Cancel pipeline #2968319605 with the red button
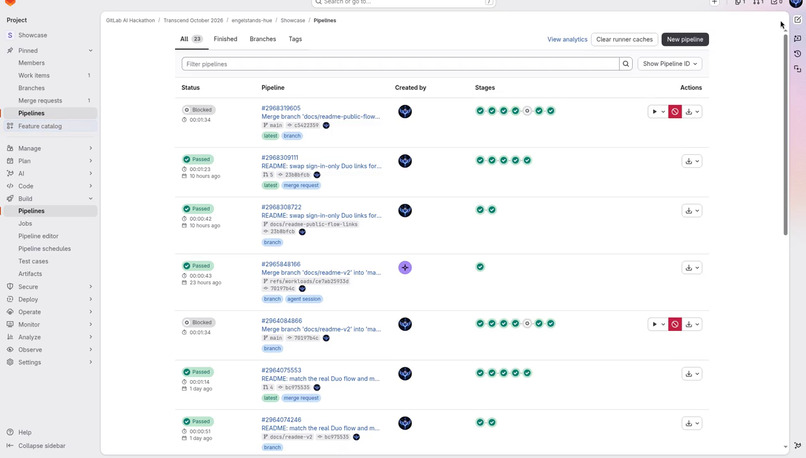The image size is (806, 458). click(x=675, y=112)
